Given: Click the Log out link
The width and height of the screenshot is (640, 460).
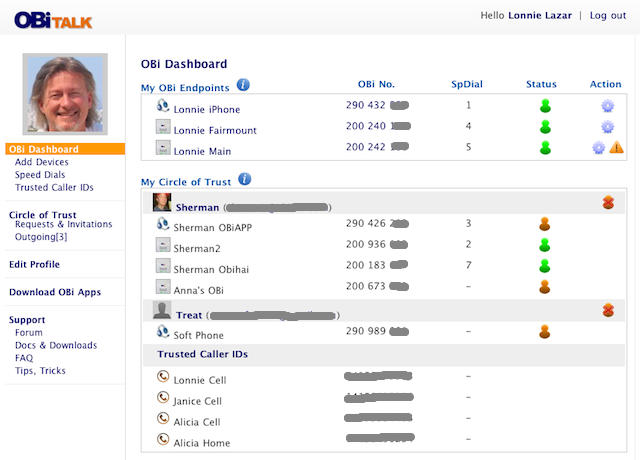Looking at the screenshot, I should pos(607,16).
